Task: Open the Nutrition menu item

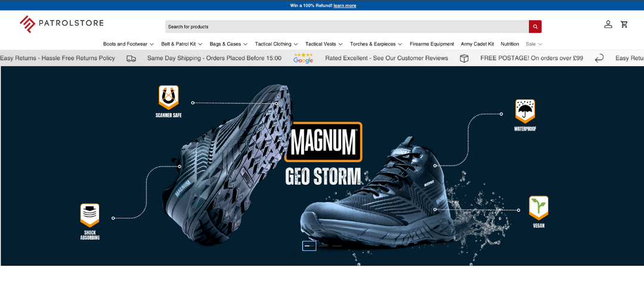Action: (x=510, y=44)
